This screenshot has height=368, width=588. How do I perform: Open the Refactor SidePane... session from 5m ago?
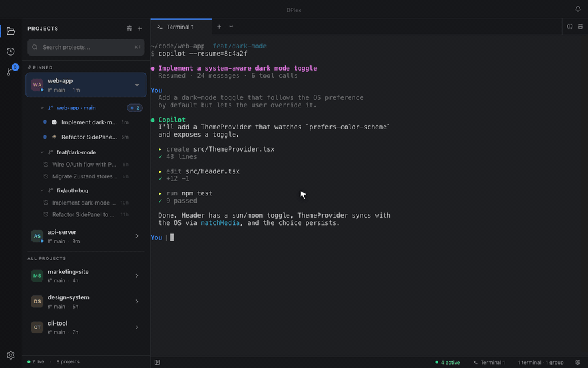86,137
